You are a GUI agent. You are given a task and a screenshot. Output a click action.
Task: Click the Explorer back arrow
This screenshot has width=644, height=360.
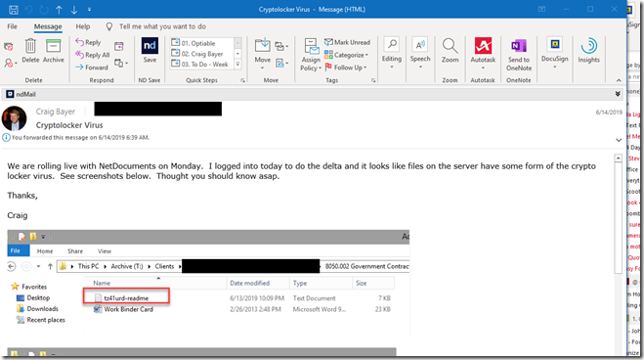click(x=12, y=266)
